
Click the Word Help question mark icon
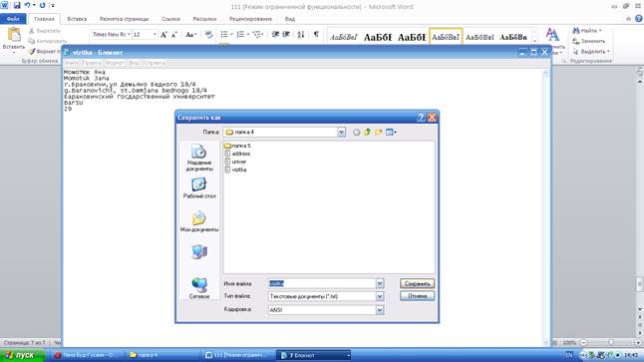tap(639, 19)
